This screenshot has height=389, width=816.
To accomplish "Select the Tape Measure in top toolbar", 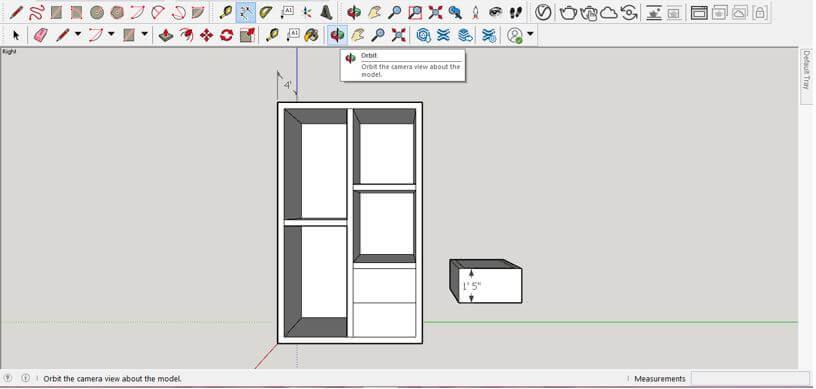I will pyautogui.click(x=226, y=12).
